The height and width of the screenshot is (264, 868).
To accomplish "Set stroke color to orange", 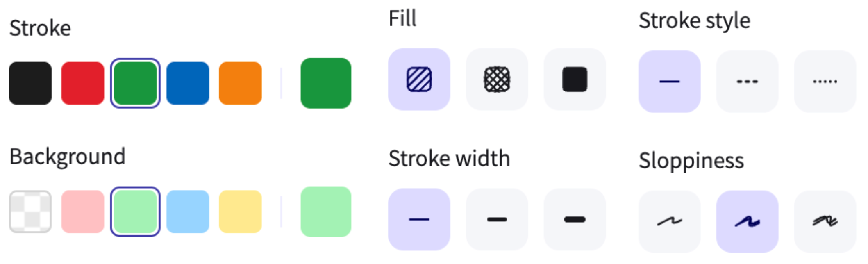I will [x=239, y=82].
